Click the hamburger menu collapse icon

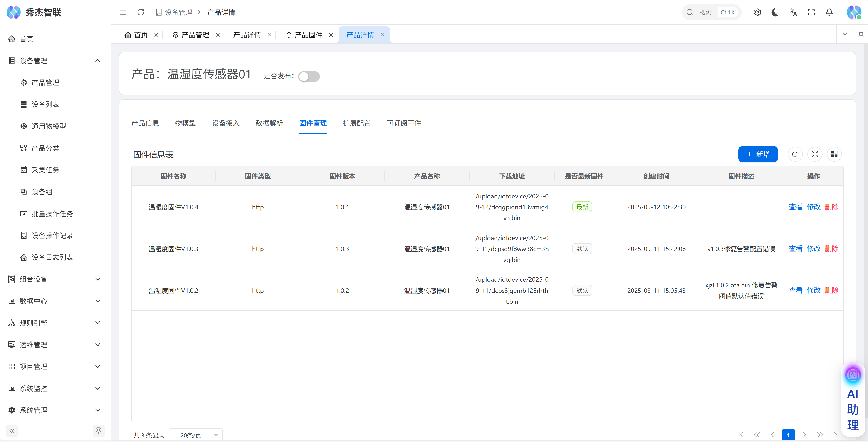tap(123, 12)
